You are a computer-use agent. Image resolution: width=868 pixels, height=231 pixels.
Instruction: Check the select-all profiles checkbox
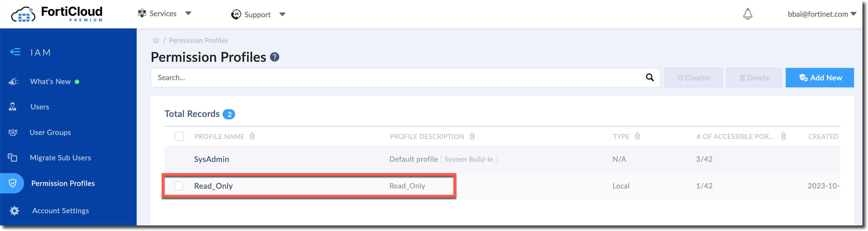point(179,136)
